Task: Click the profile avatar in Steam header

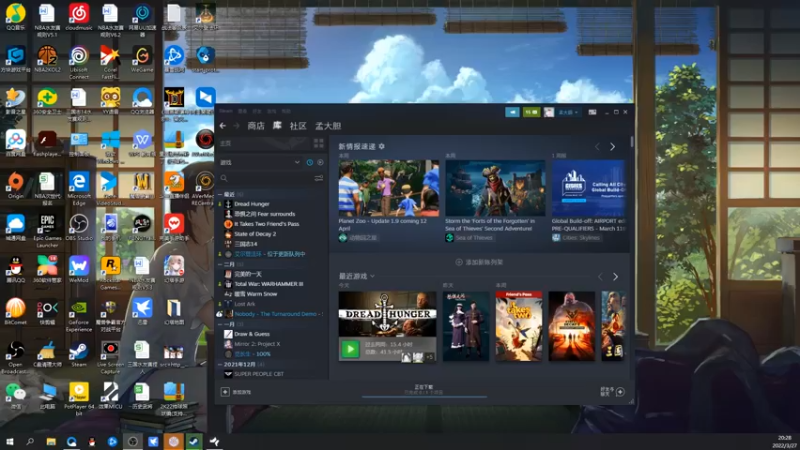Action: 549,112
